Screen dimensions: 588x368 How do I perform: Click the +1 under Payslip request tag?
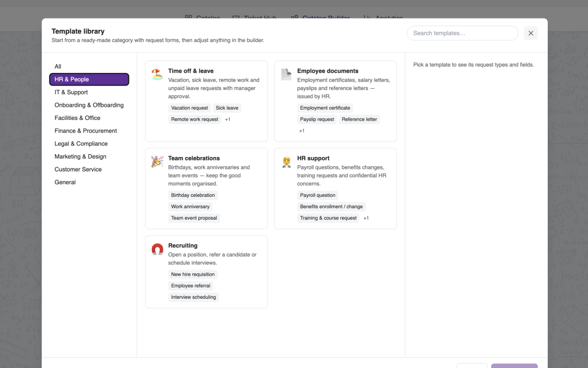[302, 131]
